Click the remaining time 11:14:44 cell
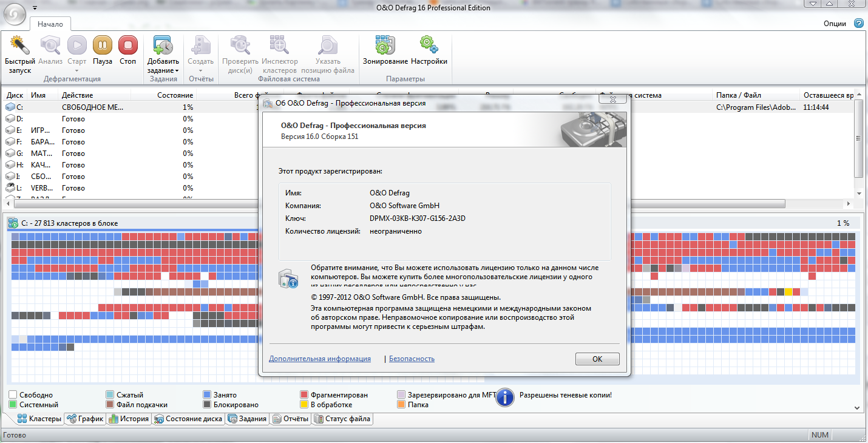 click(x=816, y=107)
